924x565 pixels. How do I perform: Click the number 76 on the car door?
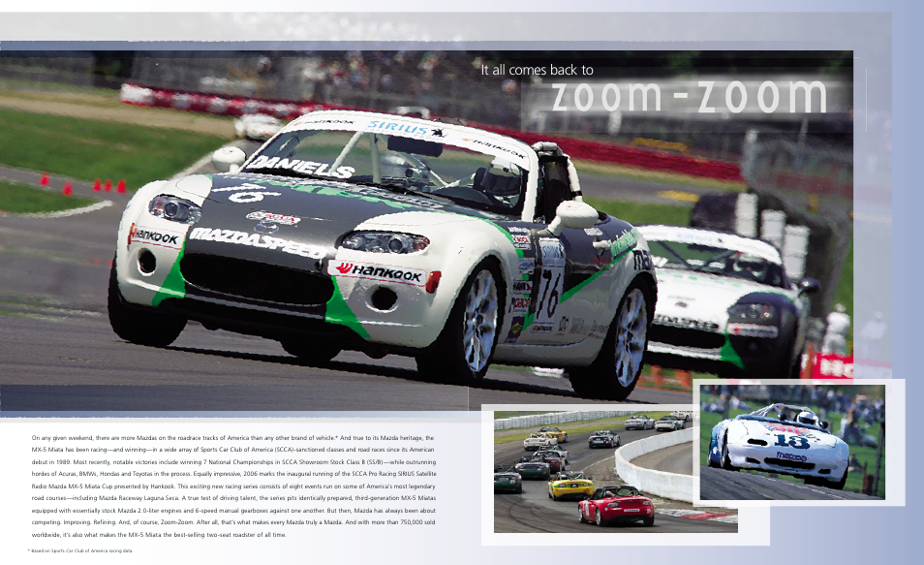coord(547,295)
